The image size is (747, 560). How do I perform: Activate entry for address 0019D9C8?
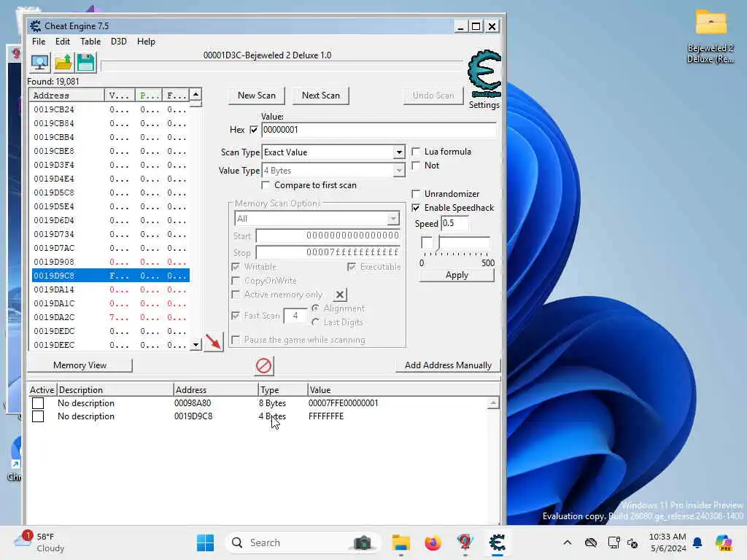(38, 416)
